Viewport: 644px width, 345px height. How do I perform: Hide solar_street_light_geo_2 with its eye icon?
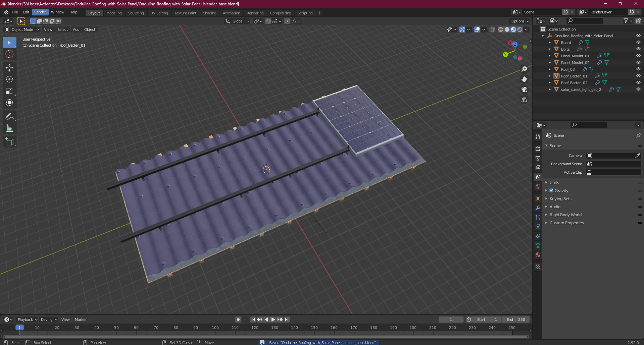click(638, 89)
